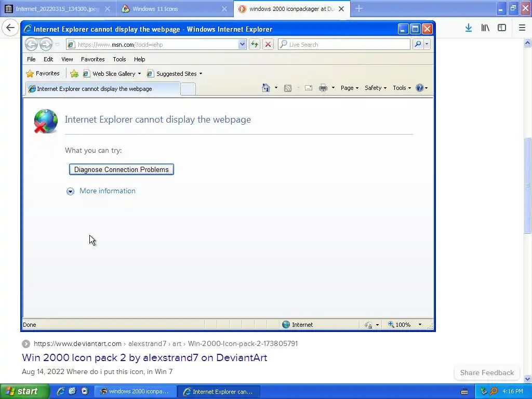Viewport: 532px width, 399px height.
Task: Click the Read Mail envelope icon
Action: click(309, 88)
